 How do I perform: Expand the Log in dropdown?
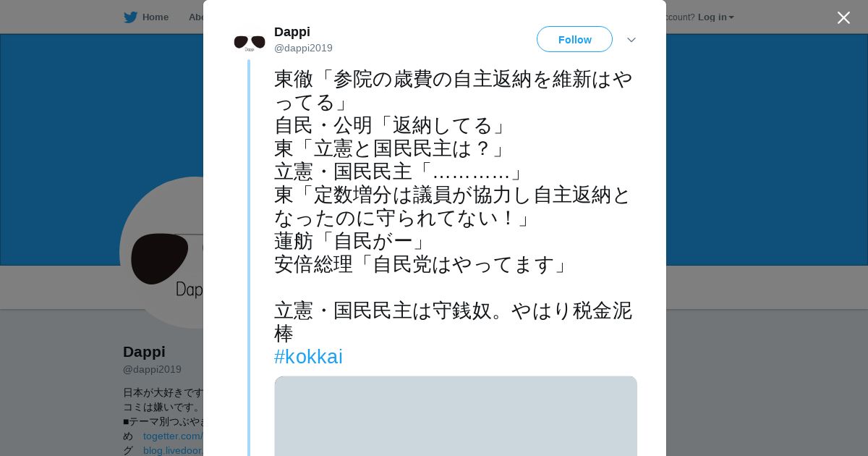point(715,17)
